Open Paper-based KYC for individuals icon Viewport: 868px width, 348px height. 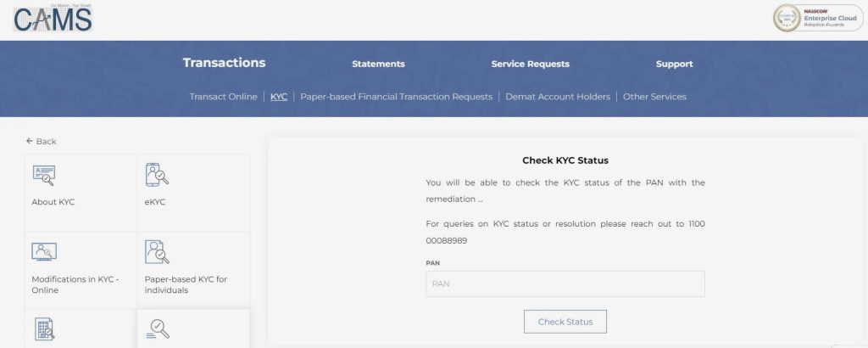pos(157,251)
